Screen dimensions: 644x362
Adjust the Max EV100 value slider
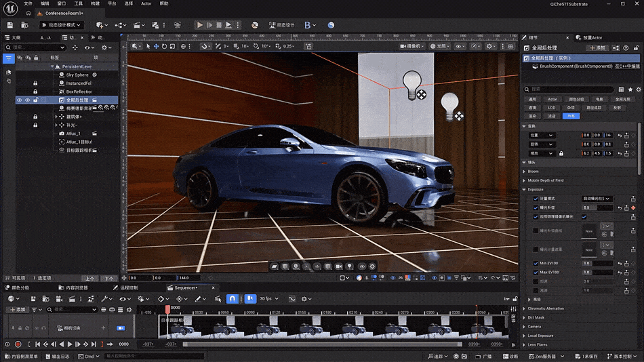coord(598,273)
